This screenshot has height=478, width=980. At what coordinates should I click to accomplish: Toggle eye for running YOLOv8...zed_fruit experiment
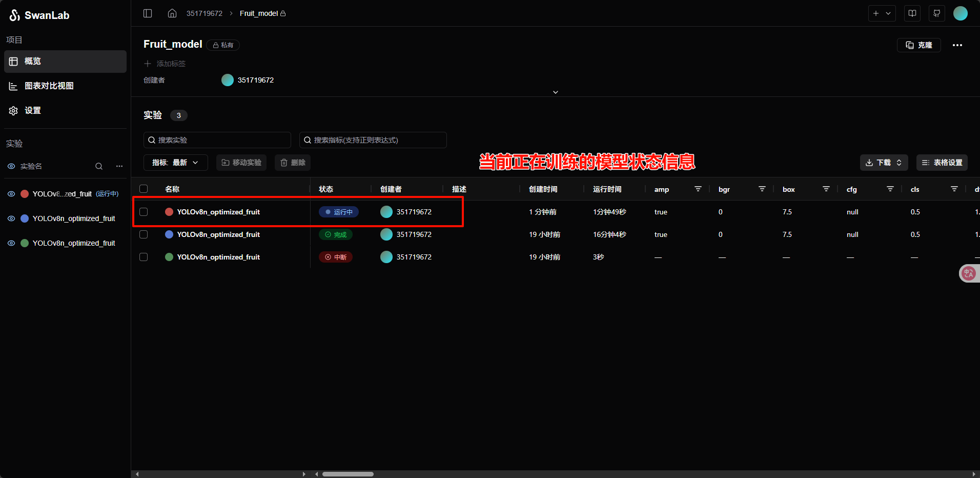[11, 194]
